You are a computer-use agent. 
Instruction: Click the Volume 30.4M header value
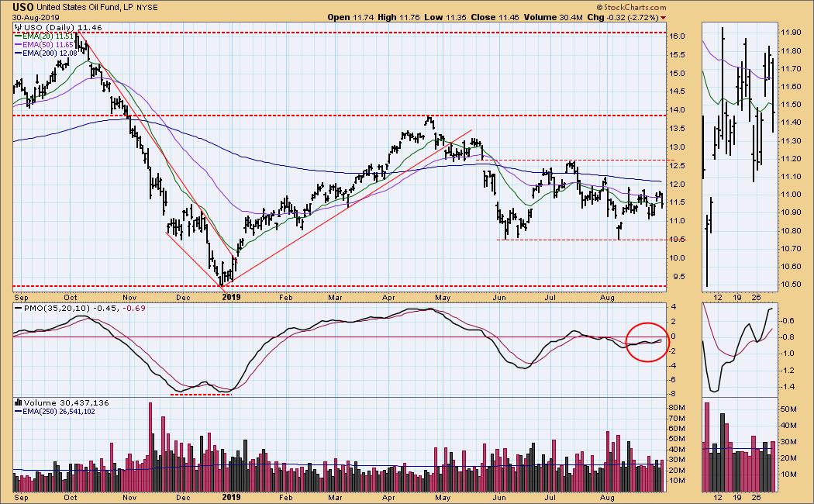click(553, 17)
